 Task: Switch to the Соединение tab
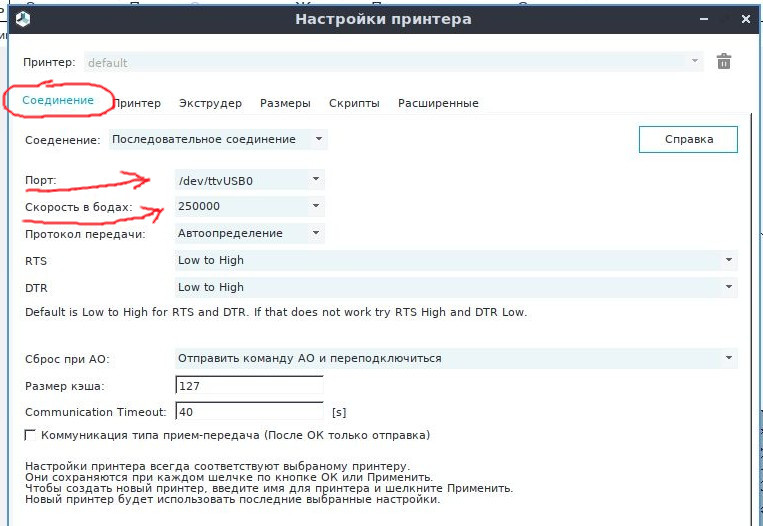pos(58,101)
